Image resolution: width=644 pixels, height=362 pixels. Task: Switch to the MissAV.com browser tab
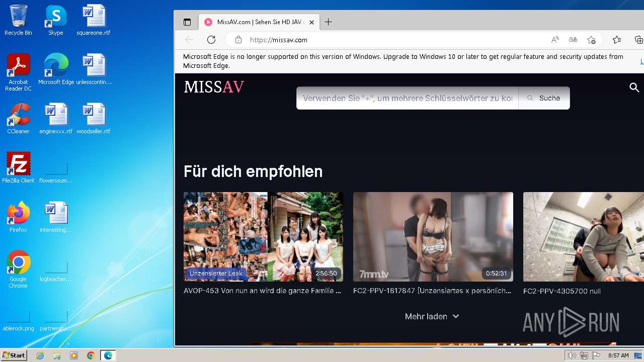(x=259, y=22)
